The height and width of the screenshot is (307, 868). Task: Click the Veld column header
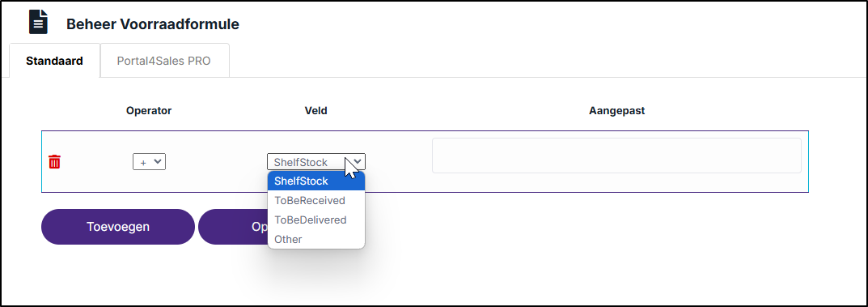316,110
